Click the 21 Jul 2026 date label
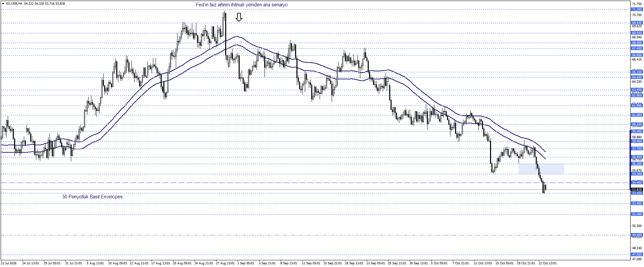 [9, 263]
